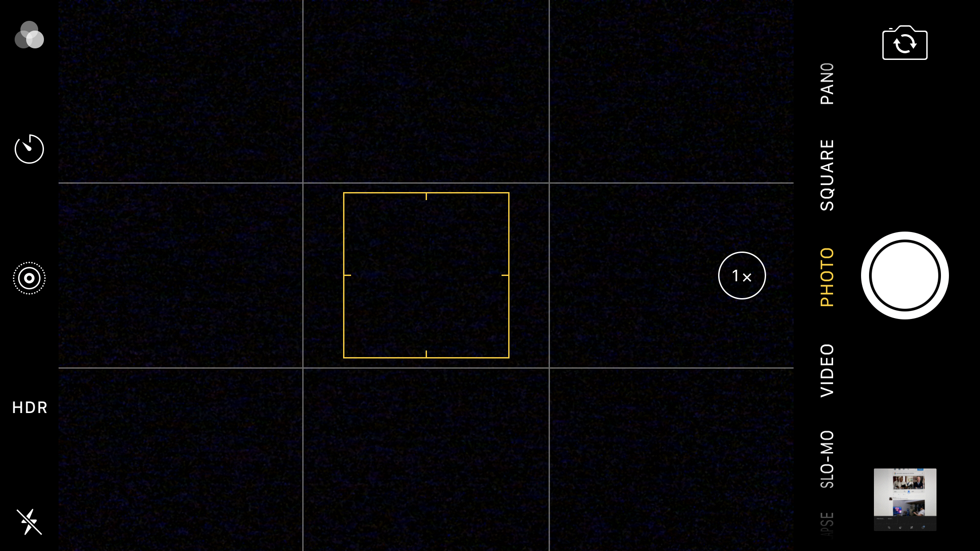Select the timer icon

tap(29, 149)
